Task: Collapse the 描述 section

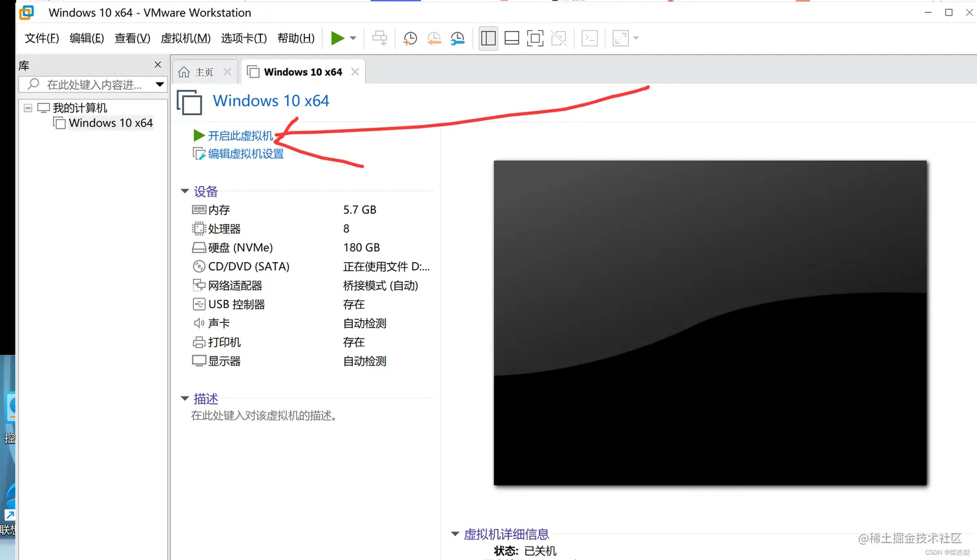Action: click(185, 399)
